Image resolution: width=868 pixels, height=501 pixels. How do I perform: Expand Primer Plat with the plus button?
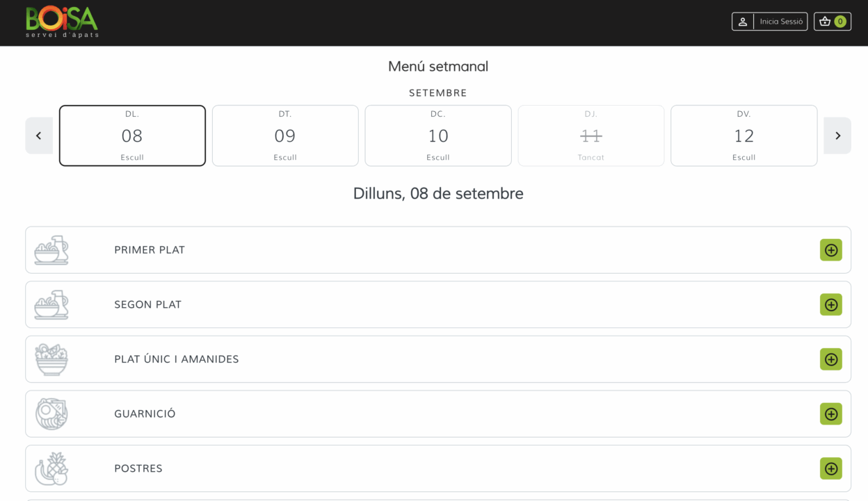(x=831, y=250)
